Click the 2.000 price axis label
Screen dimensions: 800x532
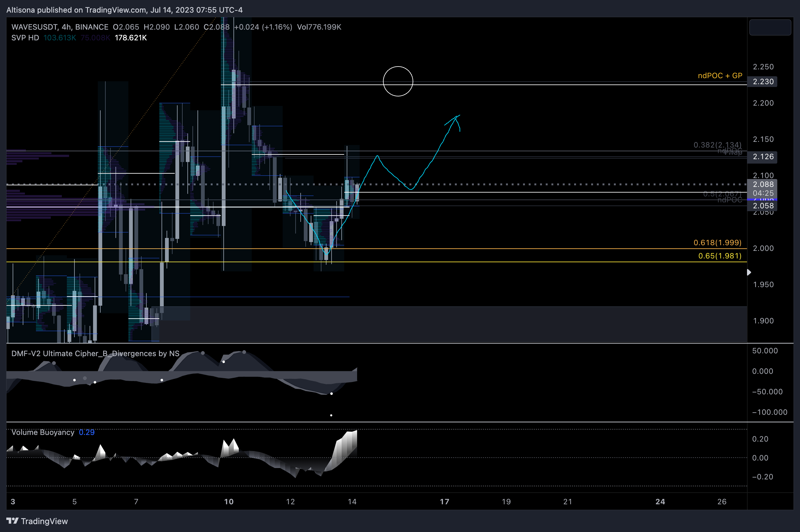point(763,248)
